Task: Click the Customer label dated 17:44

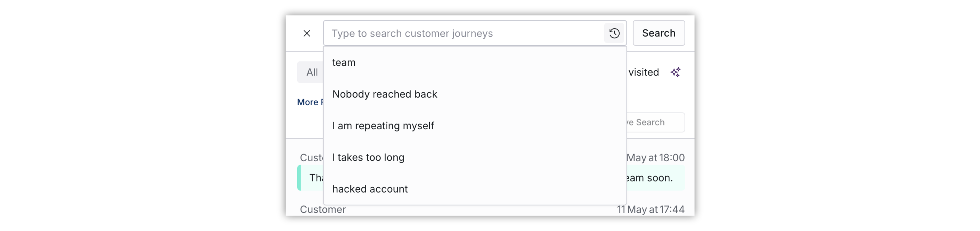Action: click(x=323, y=209)
